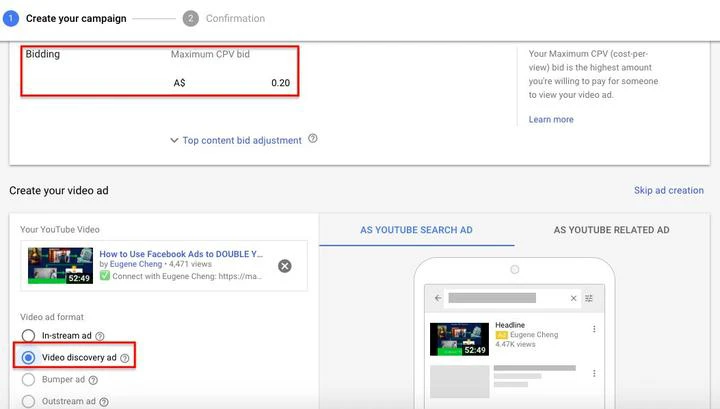The width and height of the screenshot is (720, 409).
Task: Click the Video ad format label
Action: click(52, 317)
